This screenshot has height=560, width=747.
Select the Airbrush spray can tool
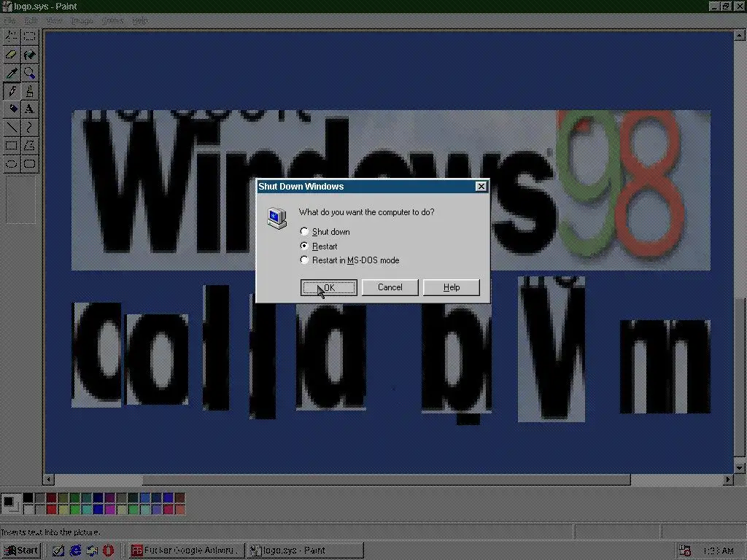12,109
